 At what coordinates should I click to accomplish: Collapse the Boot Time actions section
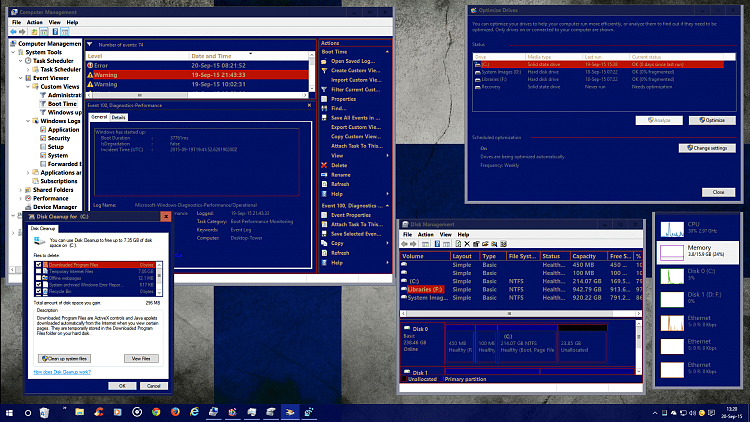pos(387,52)
